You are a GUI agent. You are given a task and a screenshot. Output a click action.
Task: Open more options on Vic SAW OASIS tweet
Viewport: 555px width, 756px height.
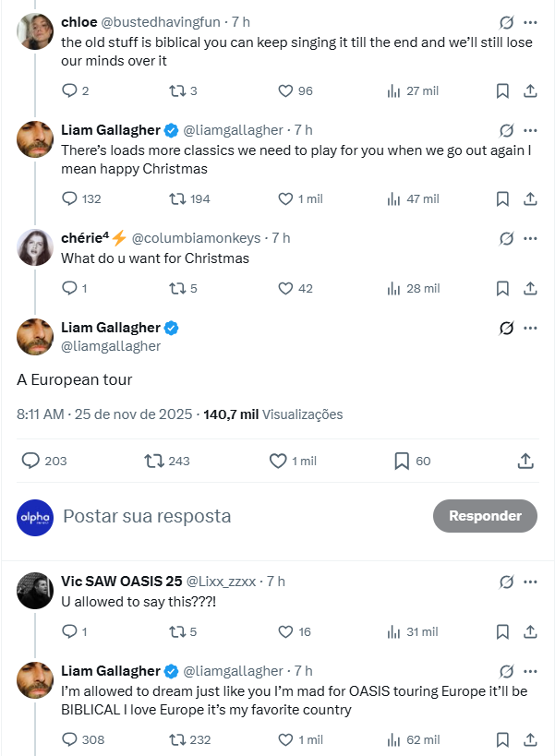pyautogui.click(x=530, y=582)
